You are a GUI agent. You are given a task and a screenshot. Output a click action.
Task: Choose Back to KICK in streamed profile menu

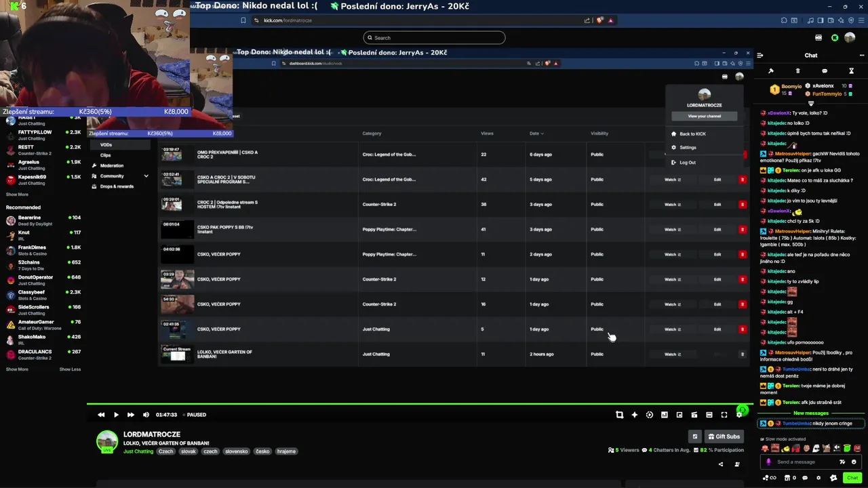pos(692,134)
